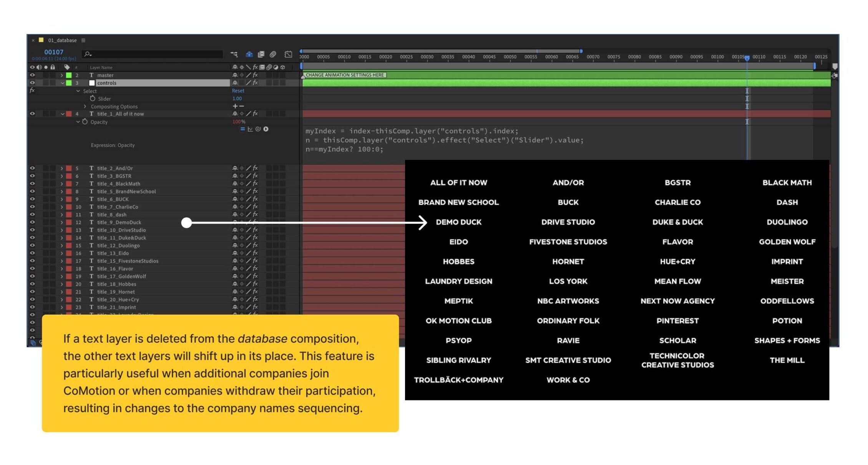
Task: Click the plus icon in Compositing Options
Action: (x=235, y=106)
